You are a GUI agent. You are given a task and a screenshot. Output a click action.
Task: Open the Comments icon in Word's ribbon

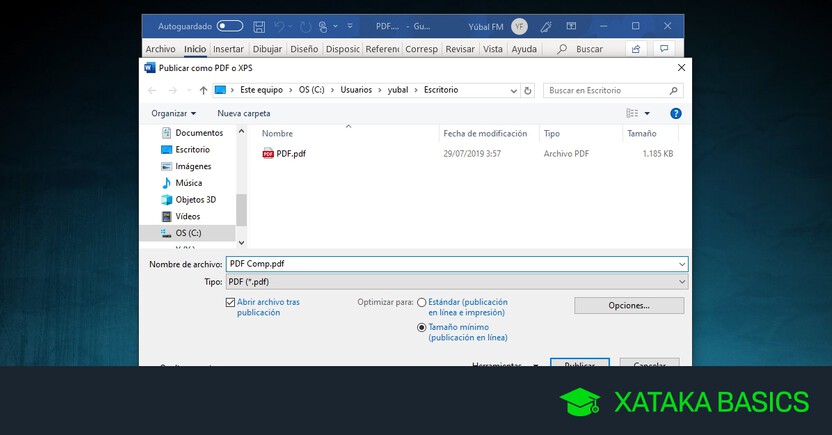[662, 48]
